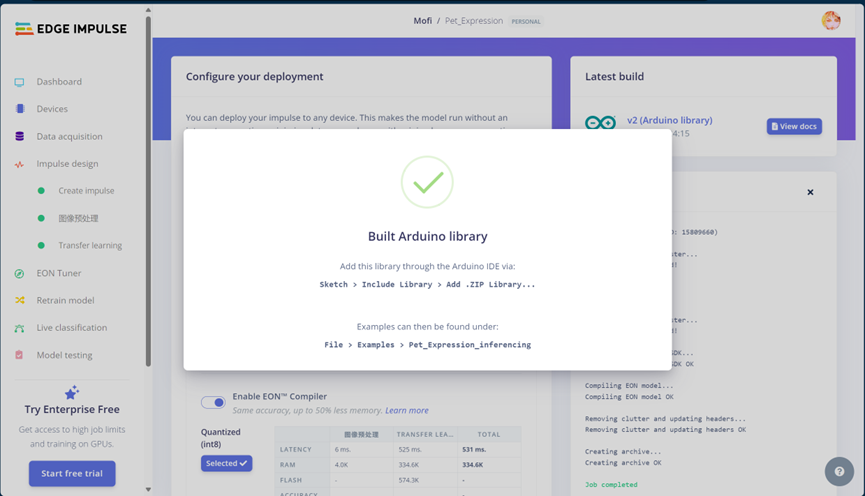Screen dimensions: 865x496
Task: Click the Devices chip icon
Action: [x=20, y=109]
